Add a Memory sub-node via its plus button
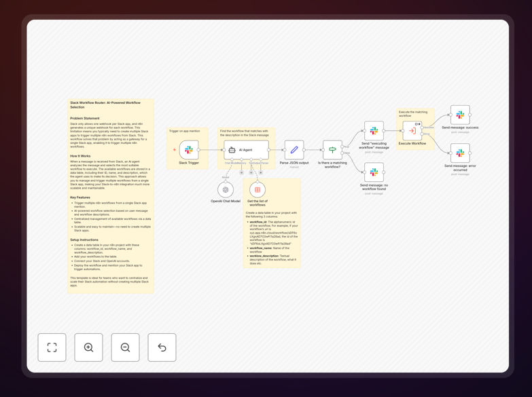The height and width of the screenshot is (397, 532). [242, 172]
